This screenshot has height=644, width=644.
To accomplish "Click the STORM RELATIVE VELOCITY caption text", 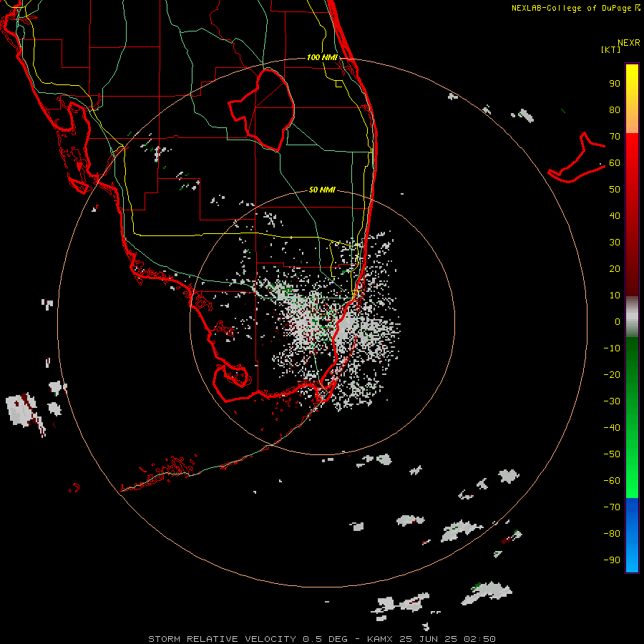I will [x=222, y=639].
